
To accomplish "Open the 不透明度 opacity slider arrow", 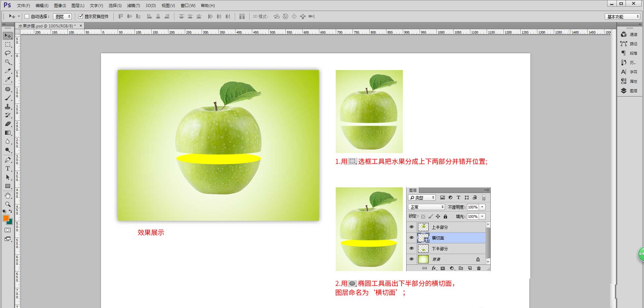I will pyautogui.click(x=482, y=207).
